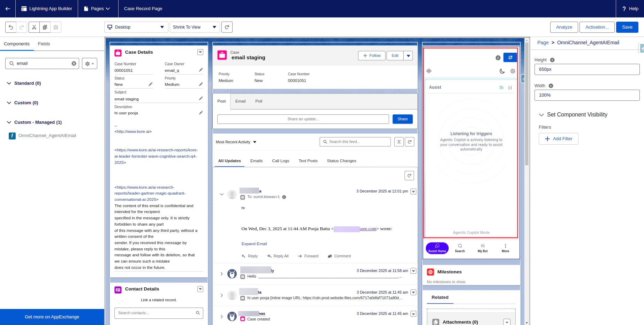
Task: Click the Height input field
Action: 587,69
